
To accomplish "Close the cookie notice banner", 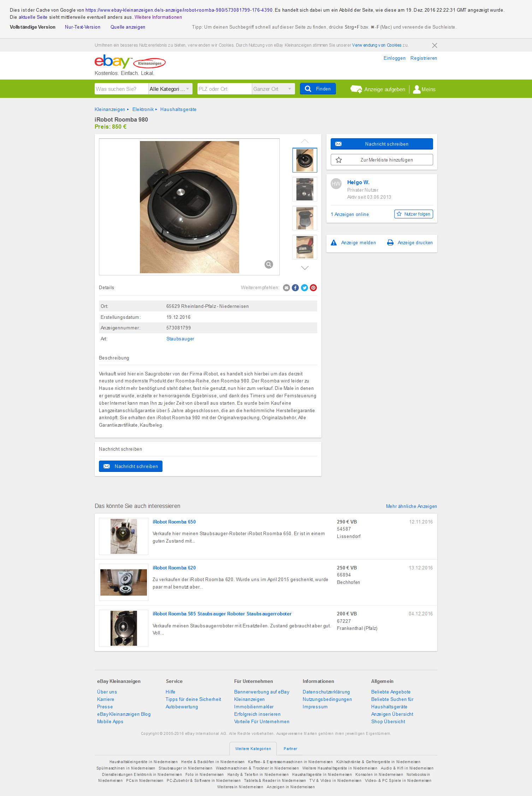I will [x=435, y=45].
